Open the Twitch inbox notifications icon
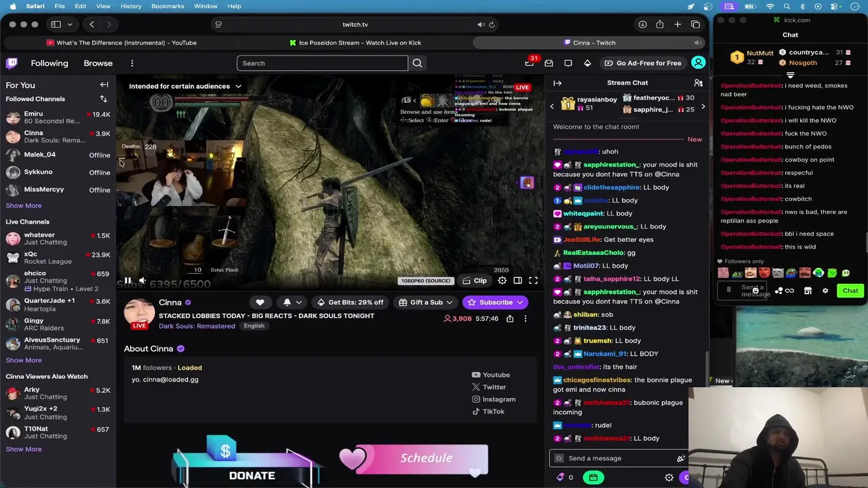The image size is (868, 488). [x=549, y=63]
